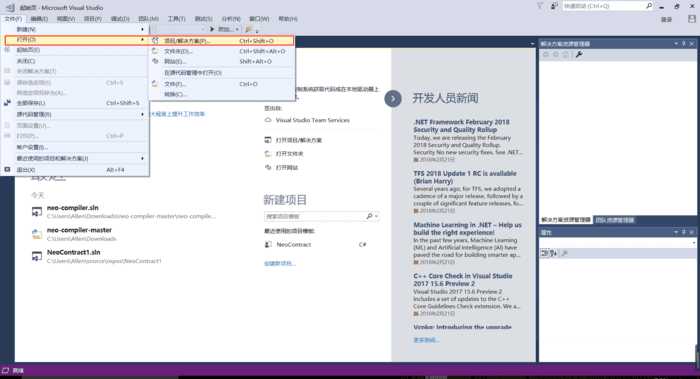Expand the New submenu arrow in File menu
Viewport: 700px width, 379px height.
pos(142,29)
